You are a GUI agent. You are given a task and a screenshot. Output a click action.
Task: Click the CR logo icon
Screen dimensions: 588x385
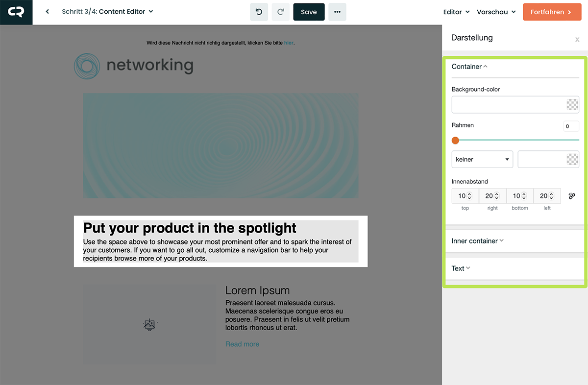tap(16, 12)
